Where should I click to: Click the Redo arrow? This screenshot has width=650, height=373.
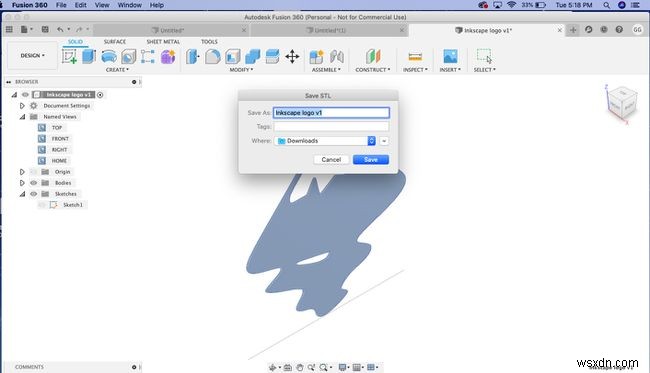pos(79,29)
